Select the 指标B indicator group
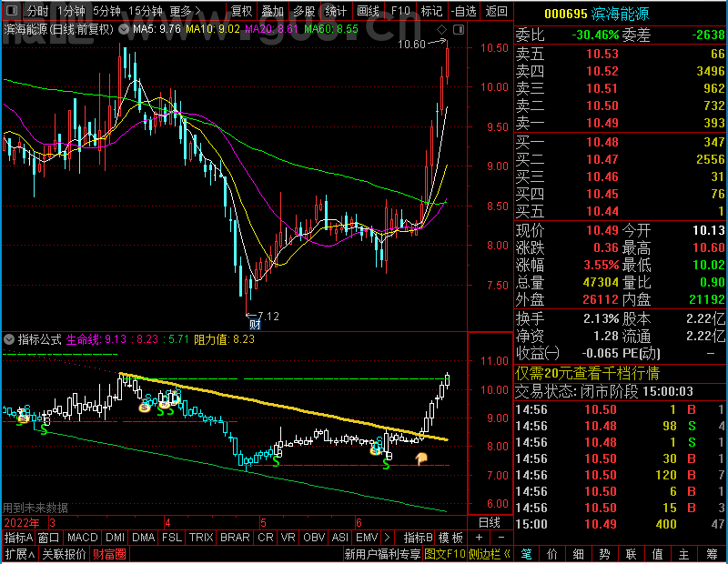Image resolution: width=728 pixels, height=564 pixels. (x=419, y=538)
